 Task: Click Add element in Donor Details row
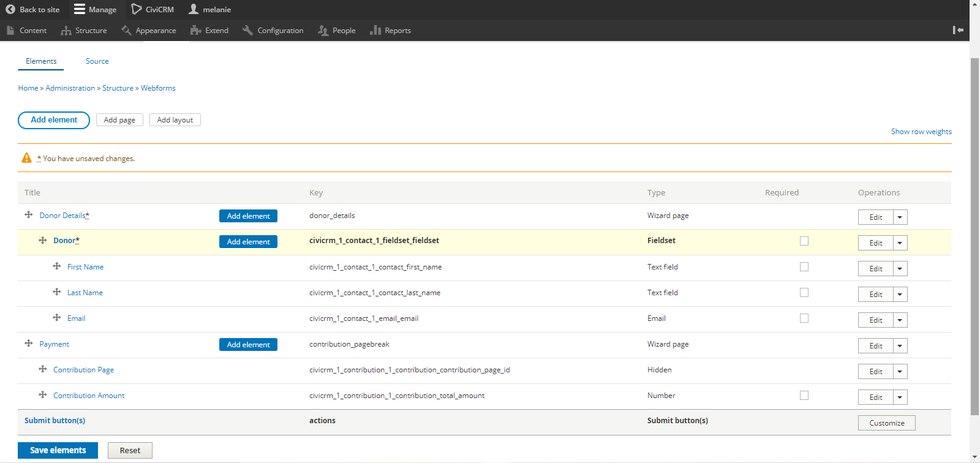pos(248,216)
